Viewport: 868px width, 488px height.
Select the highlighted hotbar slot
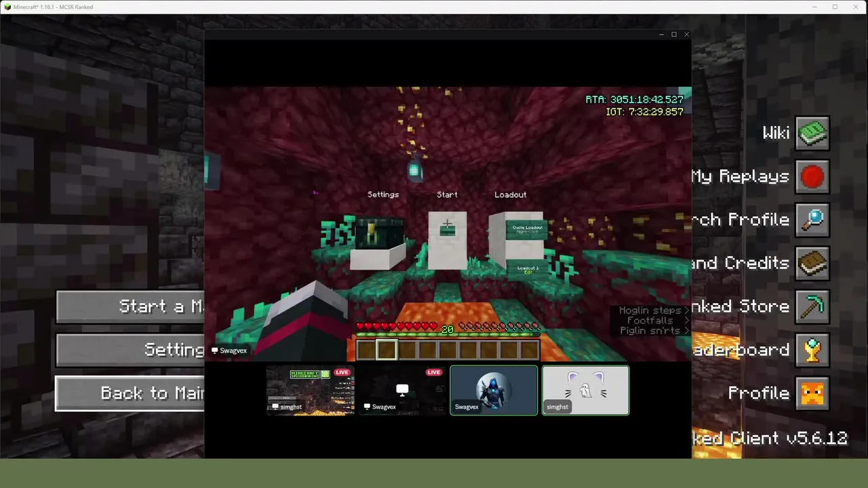(387, 350)
